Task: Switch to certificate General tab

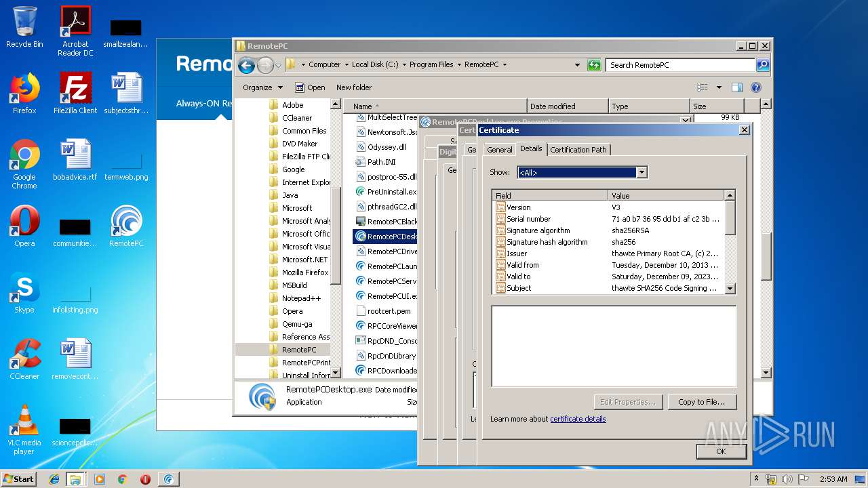Action: (x=499, y=150)
